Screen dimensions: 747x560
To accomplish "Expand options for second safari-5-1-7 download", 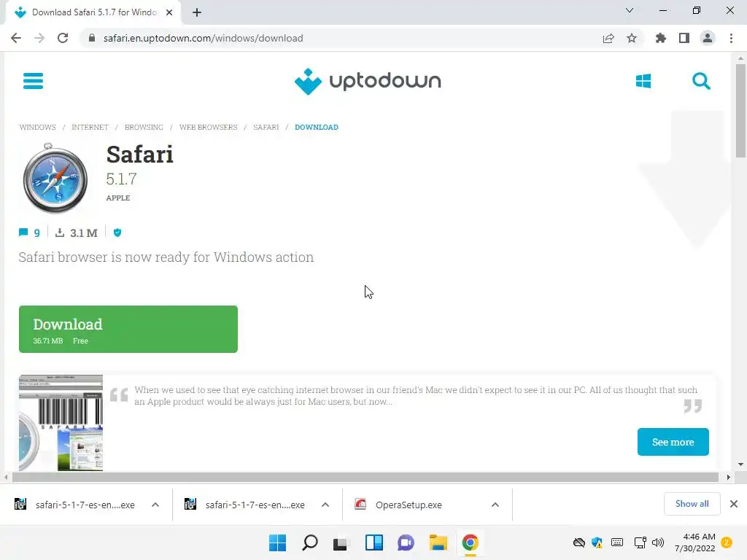I will coord(325,505).
